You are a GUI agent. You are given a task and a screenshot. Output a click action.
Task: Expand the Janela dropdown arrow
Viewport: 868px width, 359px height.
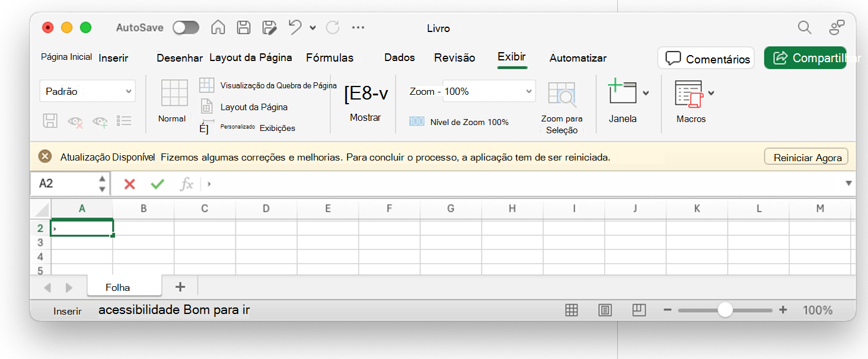pos(646,93)
